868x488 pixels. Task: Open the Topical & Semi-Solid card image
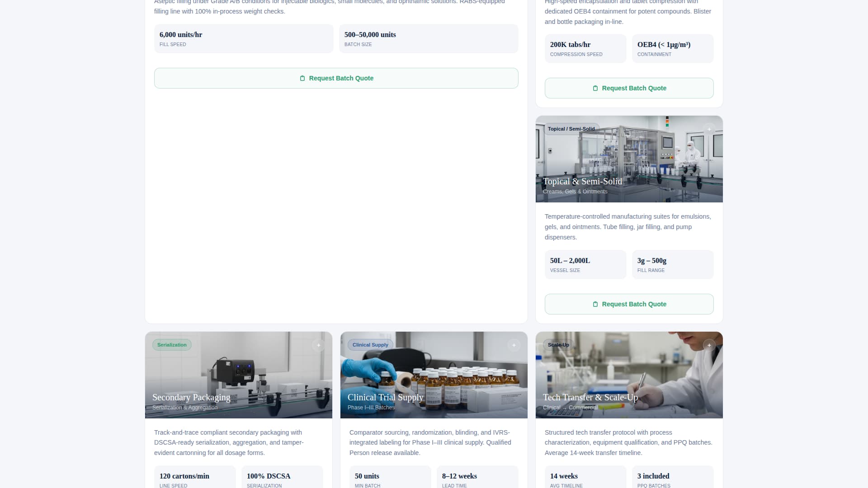pyautogui.click(x=629, y=159)
